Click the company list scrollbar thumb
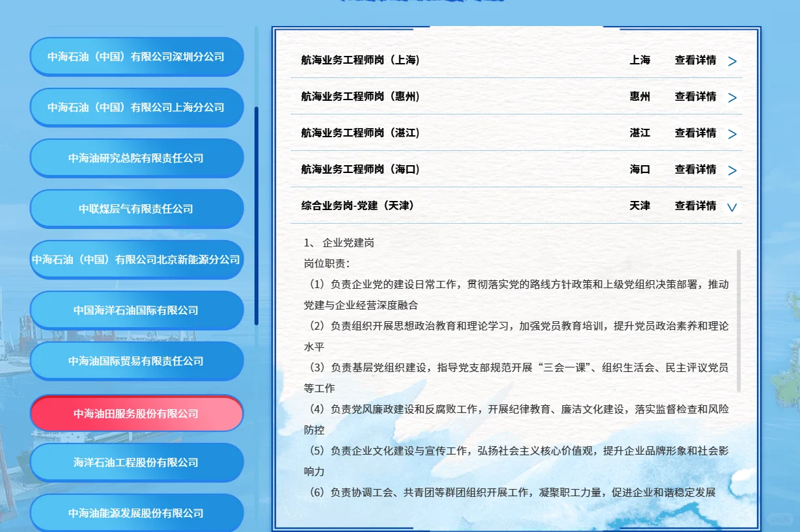 pos(256,216)
